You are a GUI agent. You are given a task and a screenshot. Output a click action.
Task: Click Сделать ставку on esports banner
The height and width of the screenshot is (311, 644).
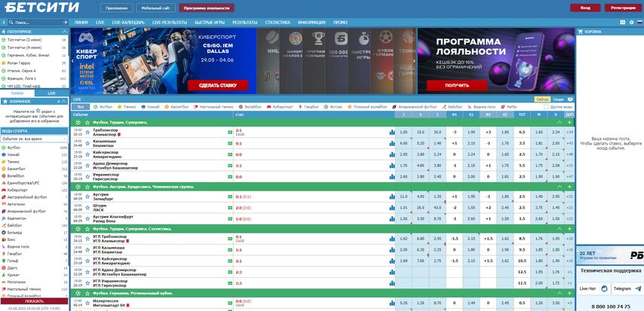coord(218,85)
